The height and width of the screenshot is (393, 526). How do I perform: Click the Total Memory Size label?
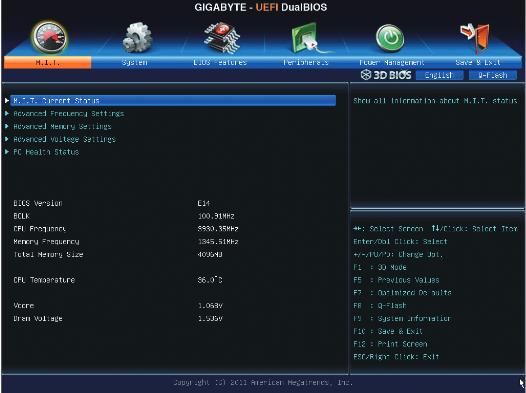[x=48, y=255]
